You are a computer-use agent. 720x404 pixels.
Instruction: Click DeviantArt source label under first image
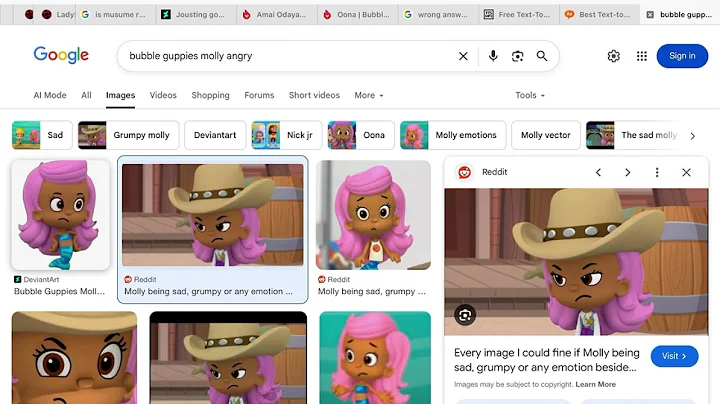pos(37,280)
